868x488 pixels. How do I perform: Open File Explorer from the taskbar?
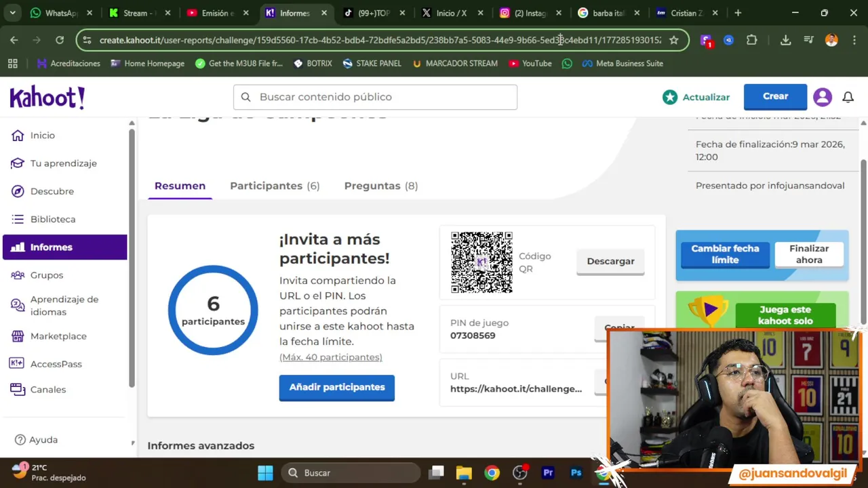tap(464, 472)
